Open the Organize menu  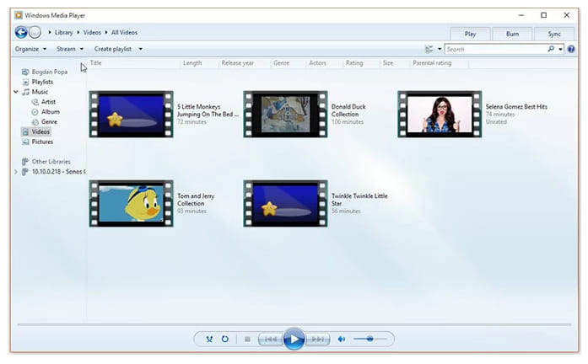[30, 49]
